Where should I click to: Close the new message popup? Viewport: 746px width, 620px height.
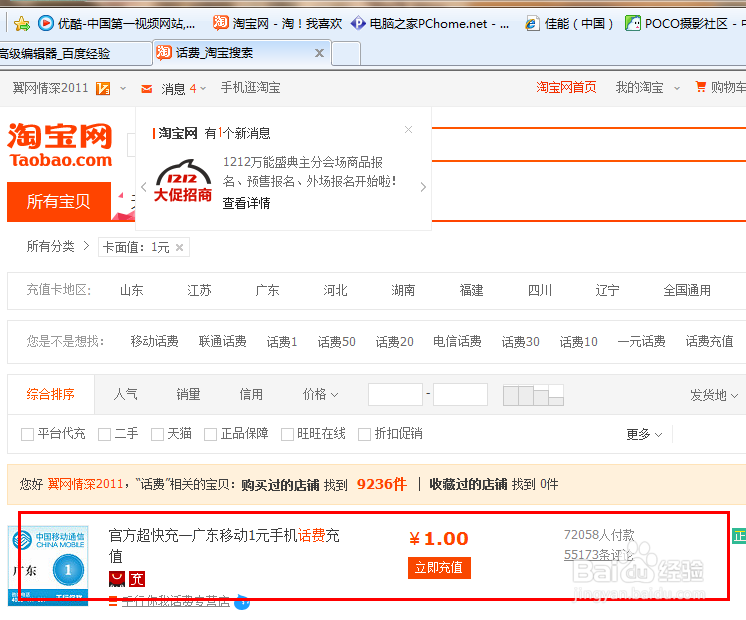coord(408,129)
